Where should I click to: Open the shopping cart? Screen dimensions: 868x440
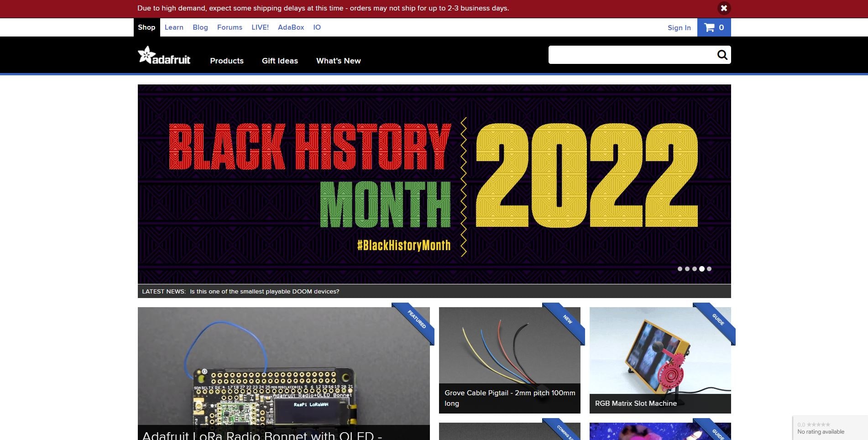coord(713,27)
